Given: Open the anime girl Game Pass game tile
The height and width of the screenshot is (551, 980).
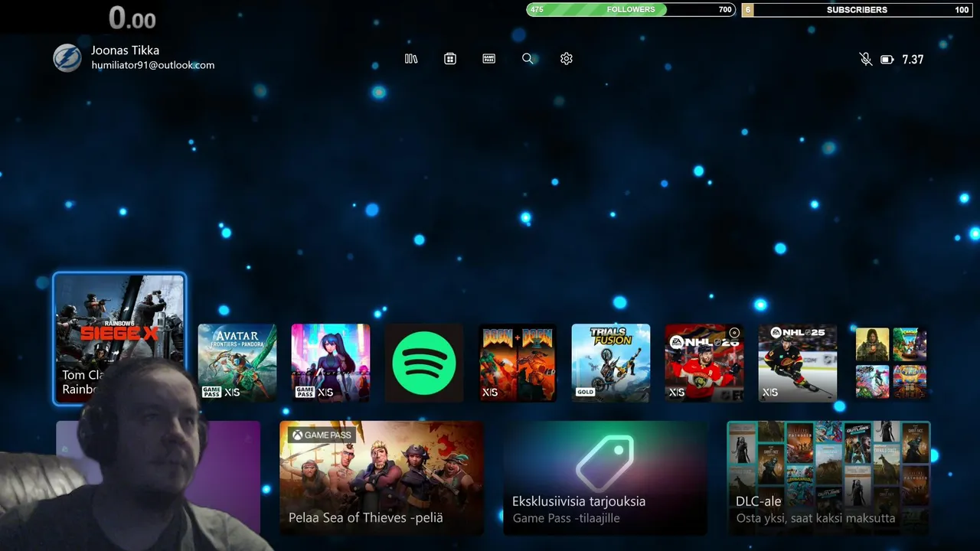Looking at the screenshot, I should [x=331, y=363].
